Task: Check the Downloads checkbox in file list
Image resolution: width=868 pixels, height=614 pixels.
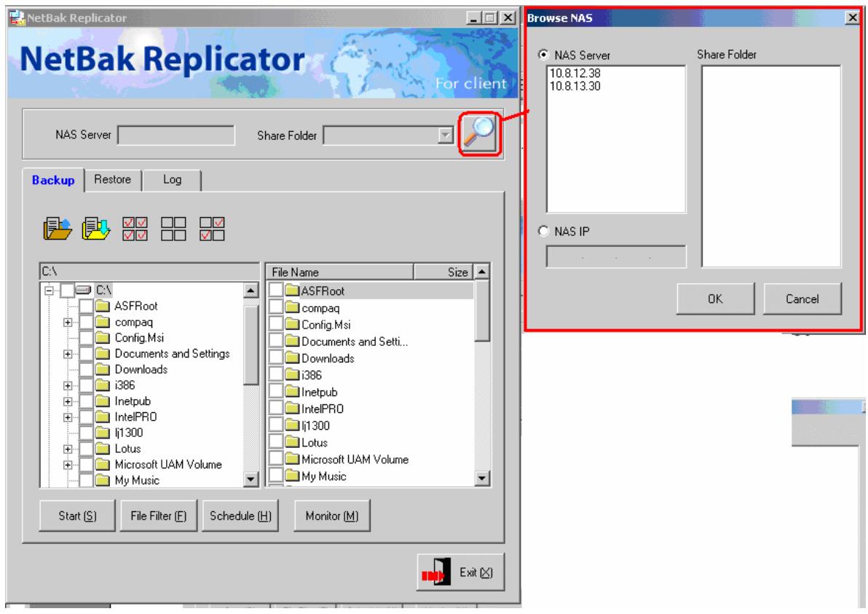Action: click(x=276, y=358)
